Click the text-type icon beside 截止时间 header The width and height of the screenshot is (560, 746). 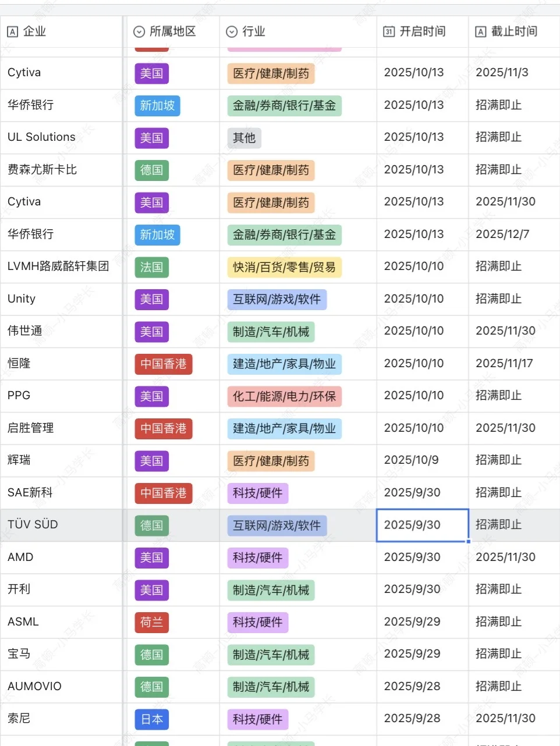point(481,32)
